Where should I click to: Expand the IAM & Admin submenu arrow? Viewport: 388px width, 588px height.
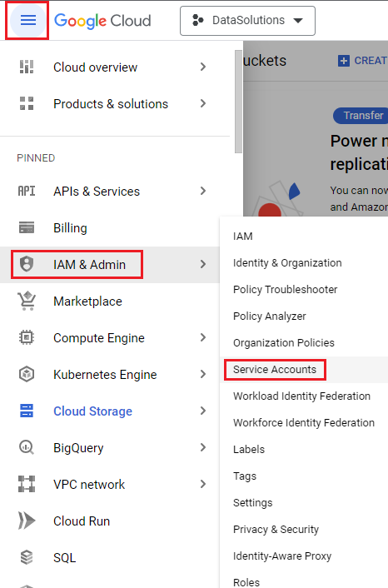[x=203, y=264]
